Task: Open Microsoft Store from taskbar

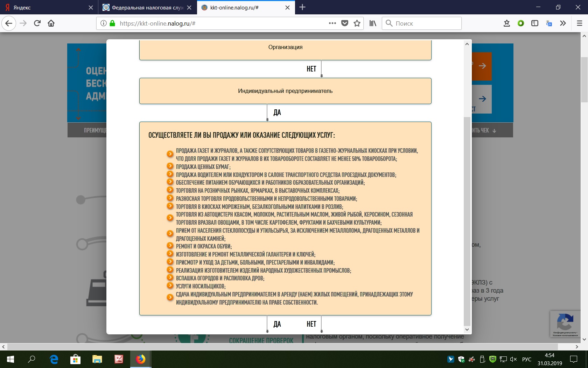Action: pyautogui.click(x=75, y=359)
